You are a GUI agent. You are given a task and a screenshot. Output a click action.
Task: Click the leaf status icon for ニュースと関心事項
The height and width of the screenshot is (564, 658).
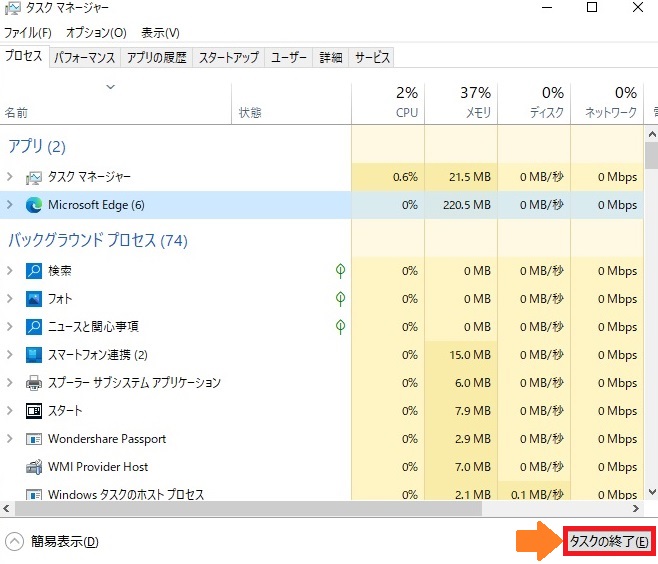pos(340,326)
